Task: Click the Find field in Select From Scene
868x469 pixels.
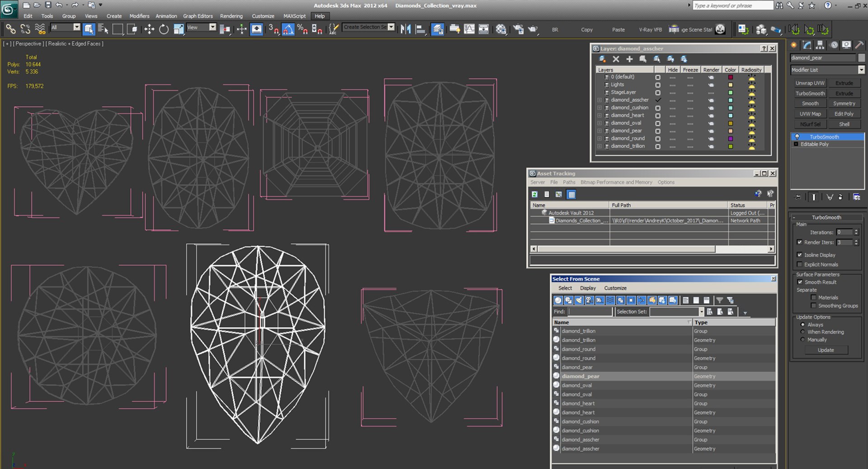Action: (x=590, y=312)
